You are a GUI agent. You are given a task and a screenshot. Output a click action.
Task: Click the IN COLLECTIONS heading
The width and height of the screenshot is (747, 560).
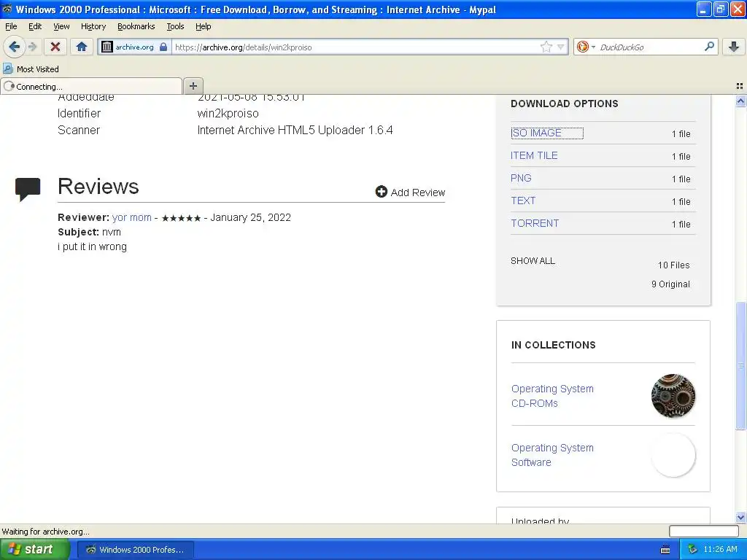553,345
